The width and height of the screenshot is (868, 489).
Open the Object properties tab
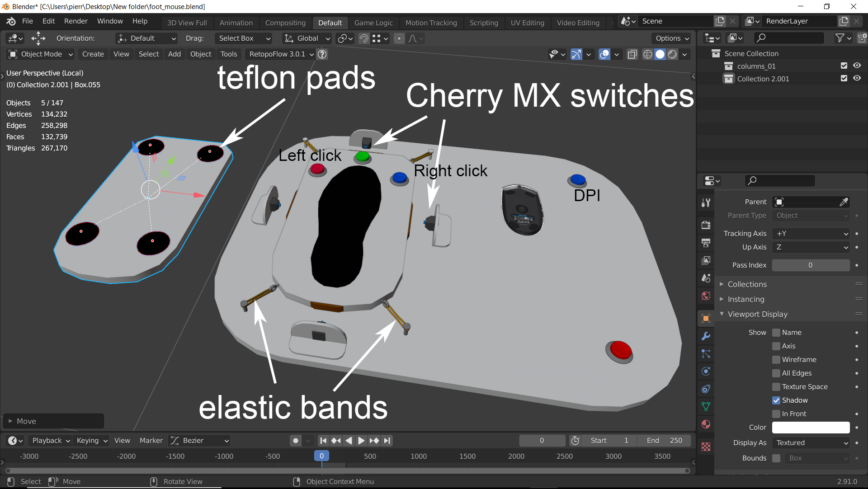706,318
